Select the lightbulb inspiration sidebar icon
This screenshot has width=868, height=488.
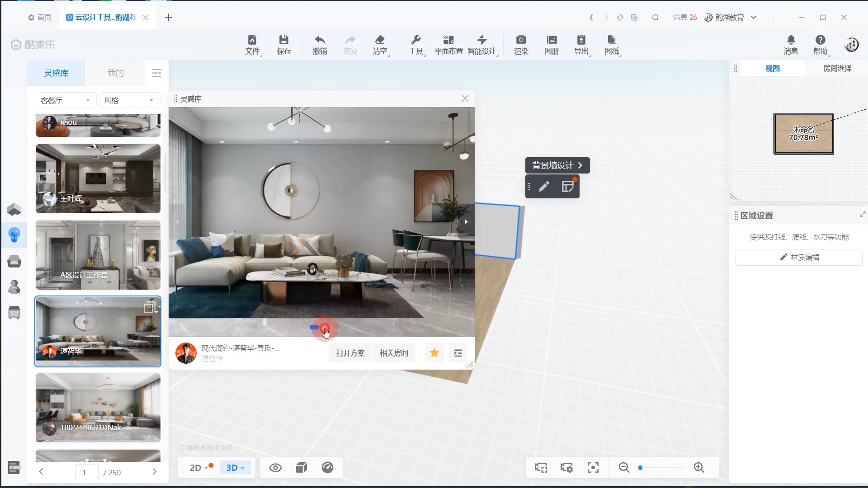point(14,235)
